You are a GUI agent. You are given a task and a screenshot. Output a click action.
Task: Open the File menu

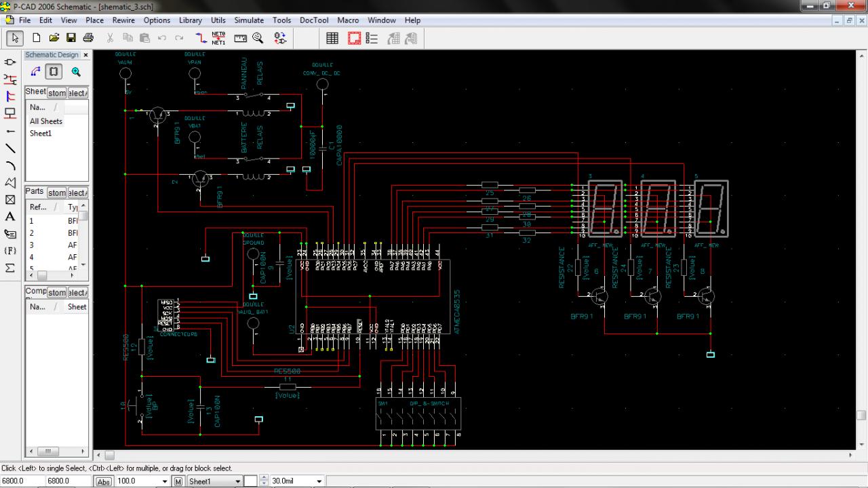tap(24, 20)
